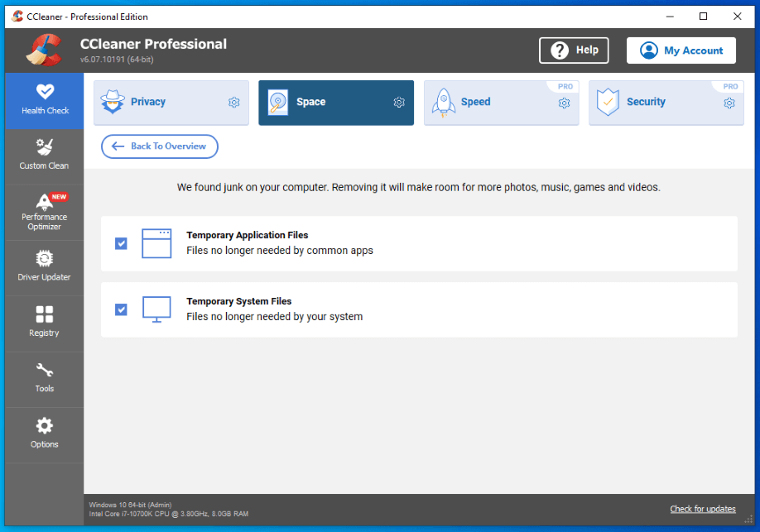The height and width of the screenshot is (532, 760).
Task: Uncheck Temporary System Files checkbox
Action: [x=121, y=309]
